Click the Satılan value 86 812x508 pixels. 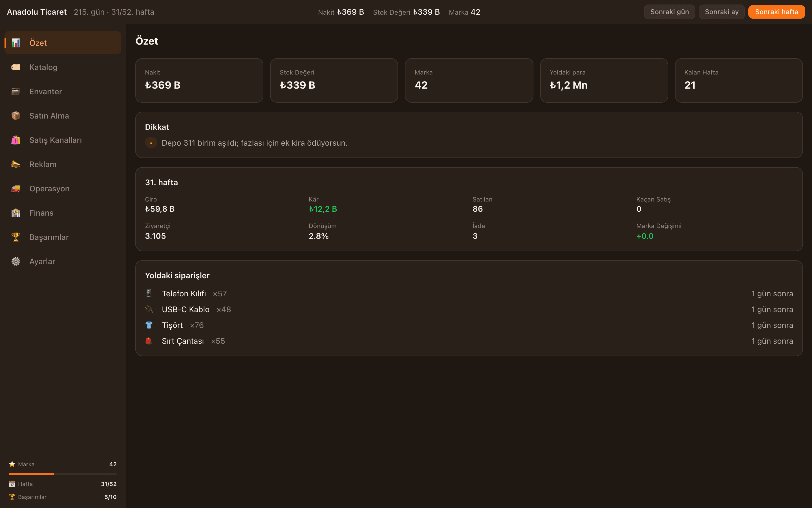(x=477, y=209)
